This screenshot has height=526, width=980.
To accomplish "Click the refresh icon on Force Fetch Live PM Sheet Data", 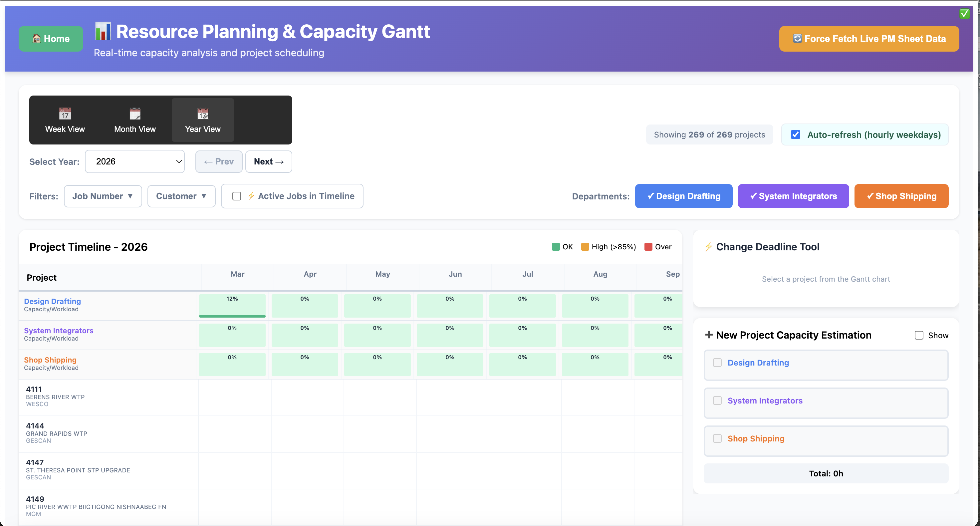I will coord(798,38).
